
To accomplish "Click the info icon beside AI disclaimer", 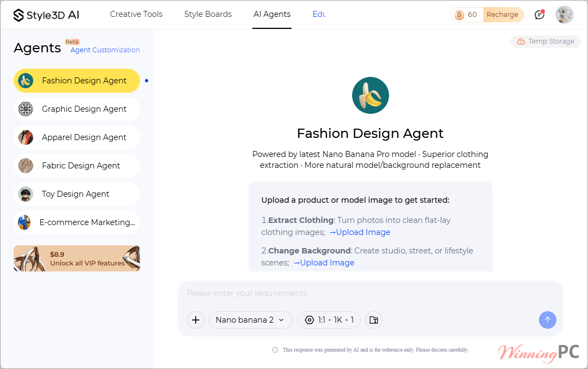I will [275, 350].
